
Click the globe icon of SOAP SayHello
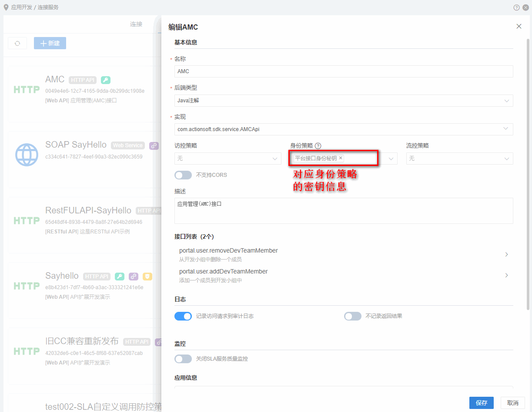click(27, 155)
